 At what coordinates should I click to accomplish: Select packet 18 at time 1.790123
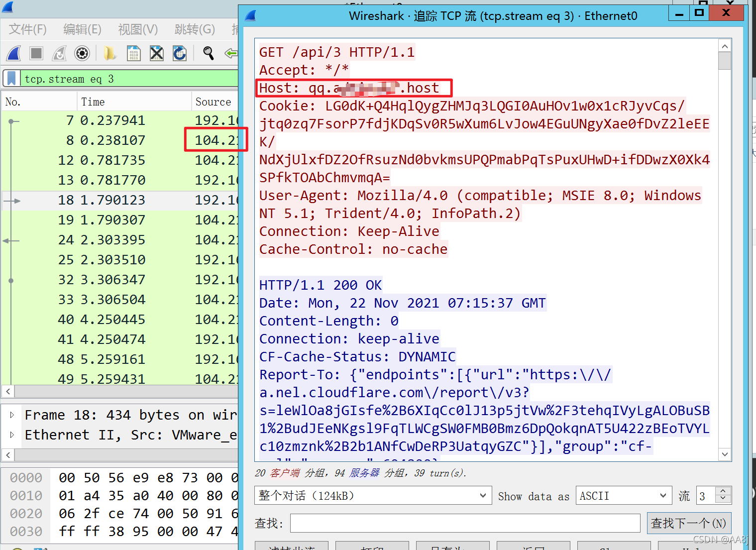[x=120, y=200]
